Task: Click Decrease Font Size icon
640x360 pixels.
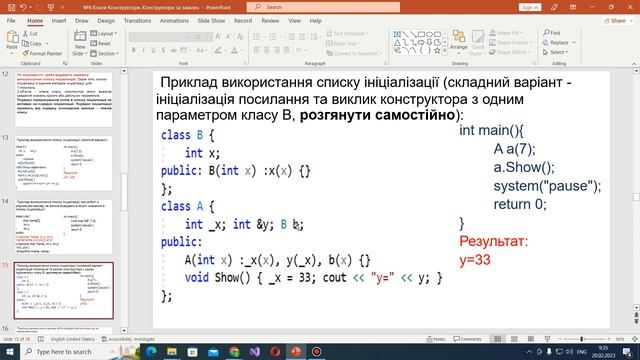Action: [228, 37]
